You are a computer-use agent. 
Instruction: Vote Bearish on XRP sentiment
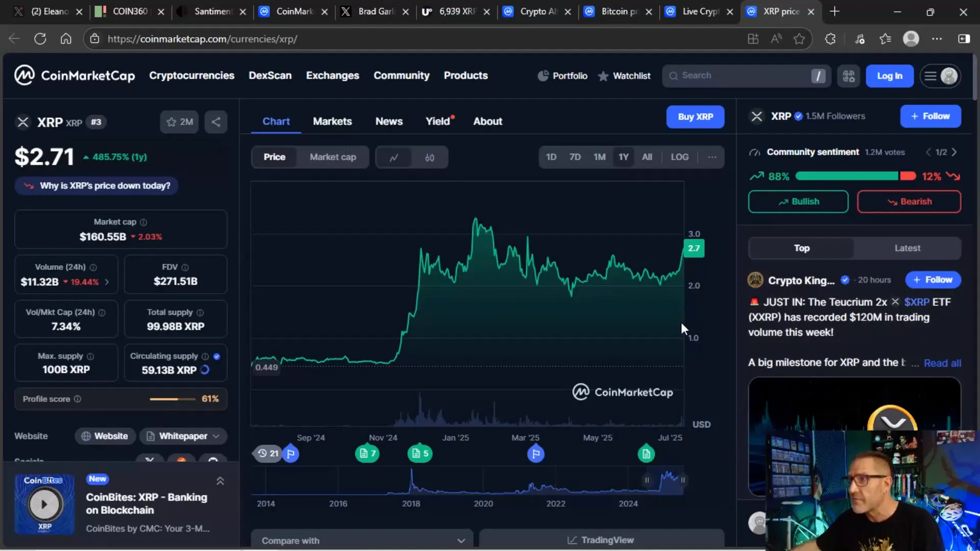(x=909, y=202)
